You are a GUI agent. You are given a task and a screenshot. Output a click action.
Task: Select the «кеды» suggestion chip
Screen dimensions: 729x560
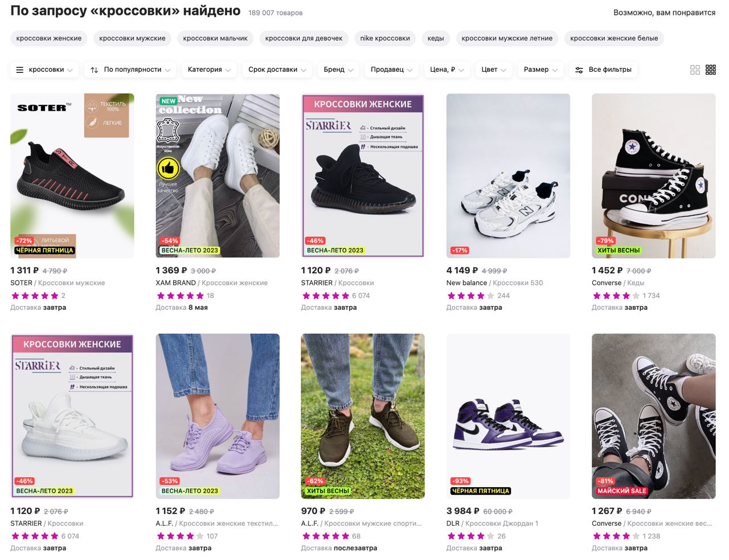[x=436, y=38]
